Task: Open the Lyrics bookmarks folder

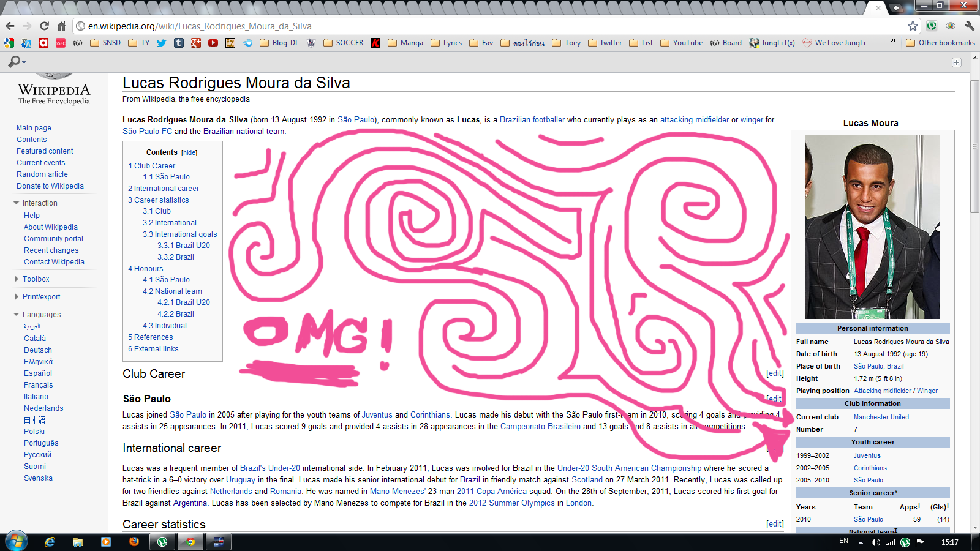Action: point(447,43)
